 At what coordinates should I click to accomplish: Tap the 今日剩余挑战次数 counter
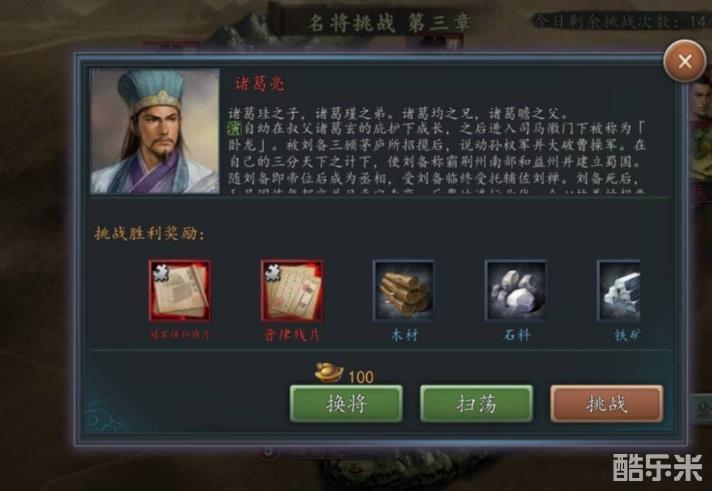[x=621, y=21]
